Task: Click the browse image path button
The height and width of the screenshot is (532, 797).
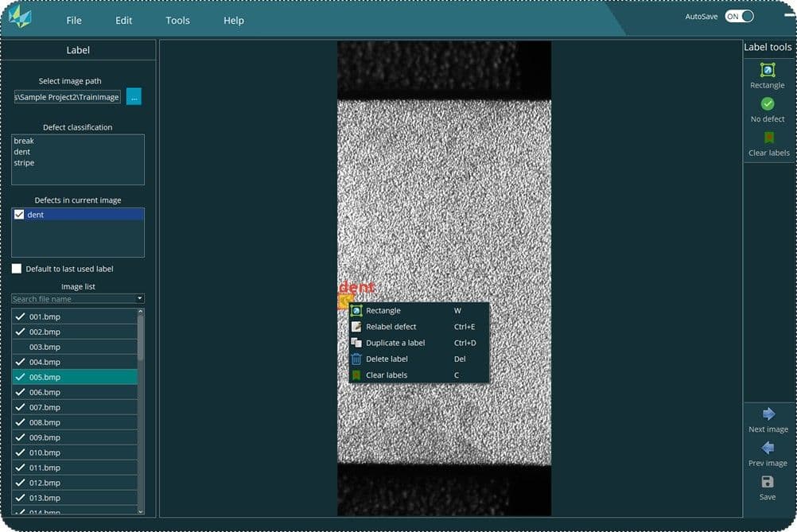Action: coord(134,97)
